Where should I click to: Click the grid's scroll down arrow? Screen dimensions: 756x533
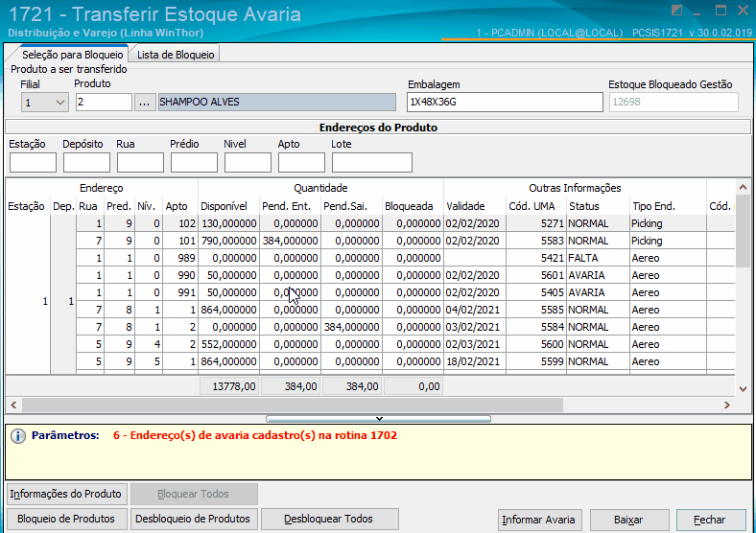click(x=743, y=388)
